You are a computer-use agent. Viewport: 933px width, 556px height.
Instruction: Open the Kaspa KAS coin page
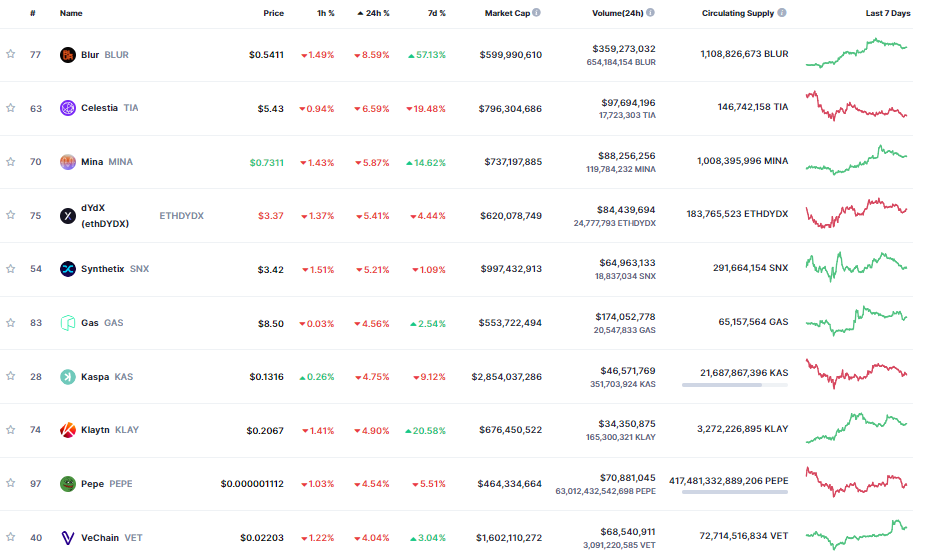107,377
